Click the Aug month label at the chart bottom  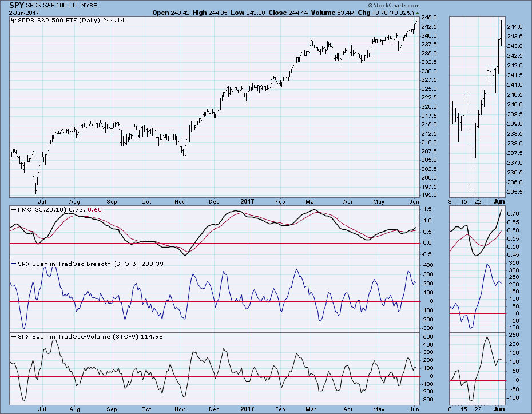pos(74,409)
